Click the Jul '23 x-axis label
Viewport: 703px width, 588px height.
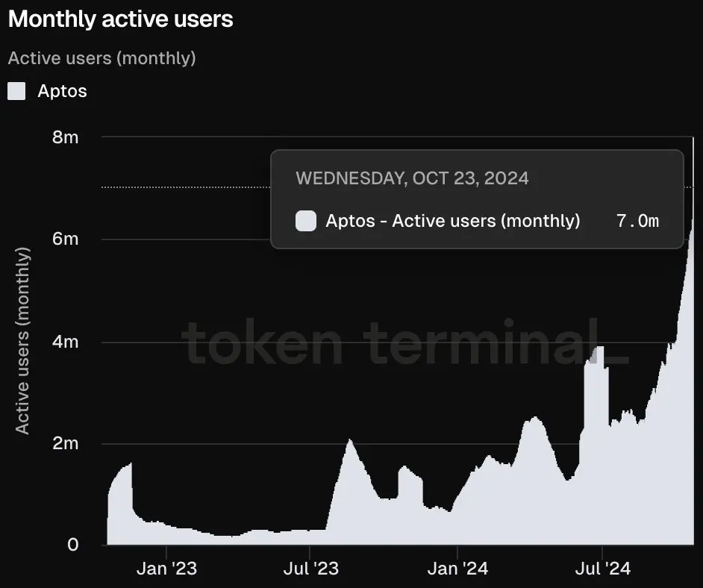click(311, 569)
